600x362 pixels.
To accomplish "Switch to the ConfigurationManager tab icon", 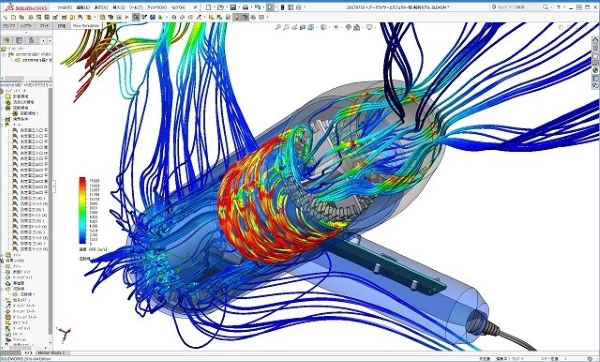I will (31, 40).
